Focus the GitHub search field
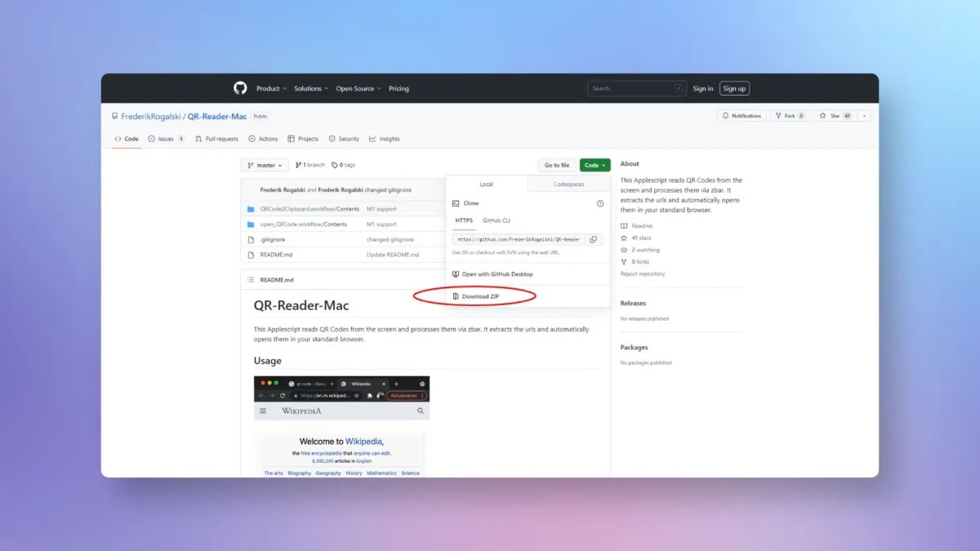Image resolution: width=980 pixels, height=551 pixels. [x=636, y=88]
